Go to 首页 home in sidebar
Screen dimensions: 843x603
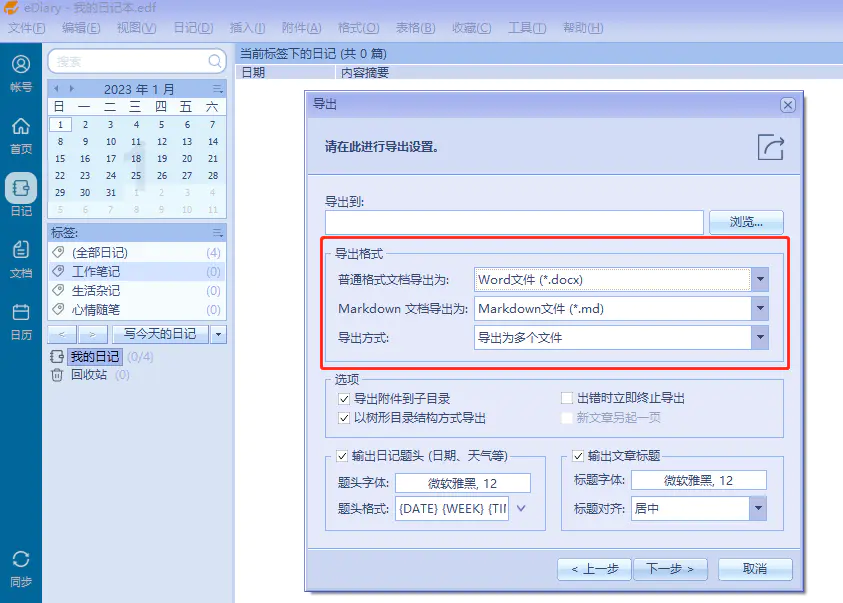point(21,126)
